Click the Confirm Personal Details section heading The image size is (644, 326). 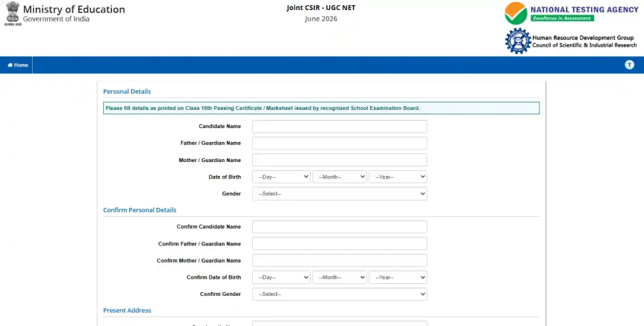pyautogui.click(x=140, y=210)
